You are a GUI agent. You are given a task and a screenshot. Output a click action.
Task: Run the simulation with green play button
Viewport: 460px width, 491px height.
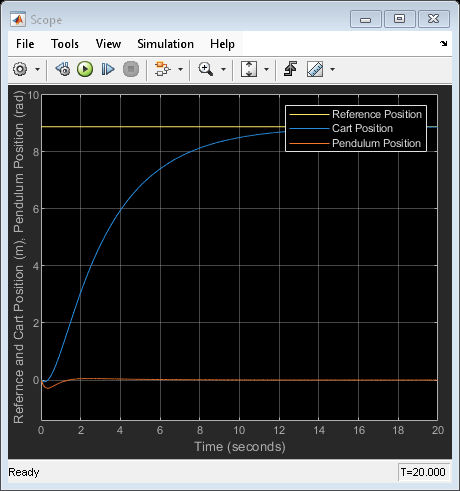click(x=85, y=69)
